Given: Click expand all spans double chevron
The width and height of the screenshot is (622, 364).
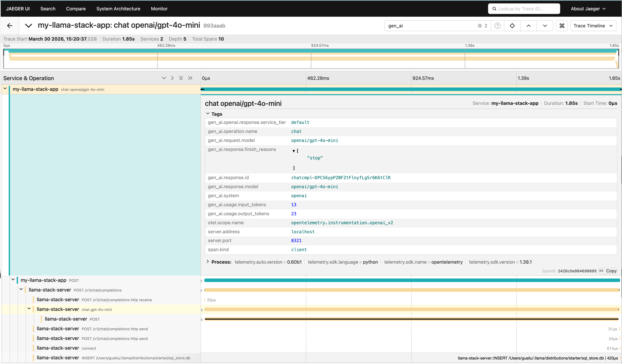Looking at the screenshot, I should (181, 78).
